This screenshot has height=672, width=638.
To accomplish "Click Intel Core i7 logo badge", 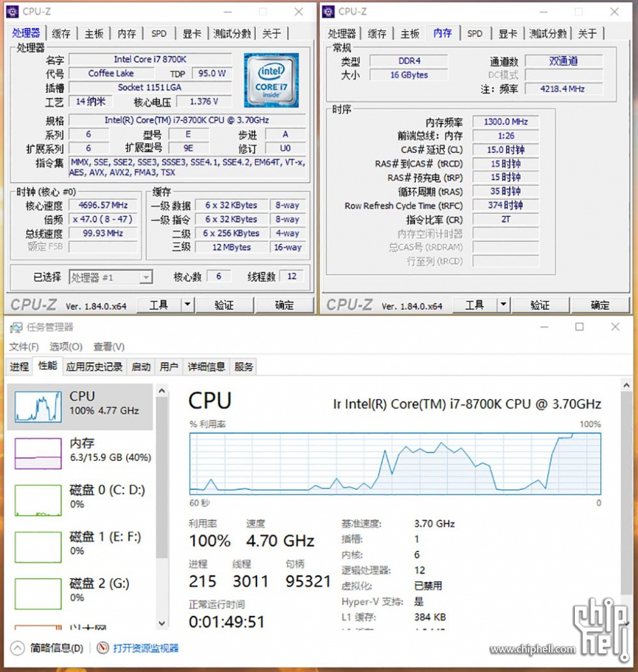I will point(271,80).
